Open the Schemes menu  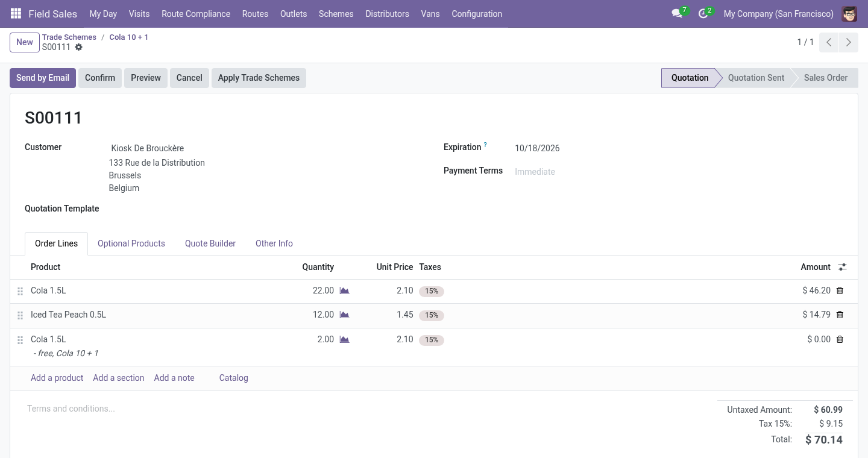pyautogui.click(x=336, y=13)
